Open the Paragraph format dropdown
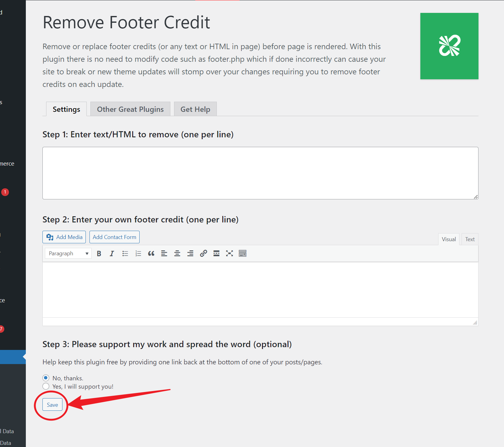 pos(68,253)
